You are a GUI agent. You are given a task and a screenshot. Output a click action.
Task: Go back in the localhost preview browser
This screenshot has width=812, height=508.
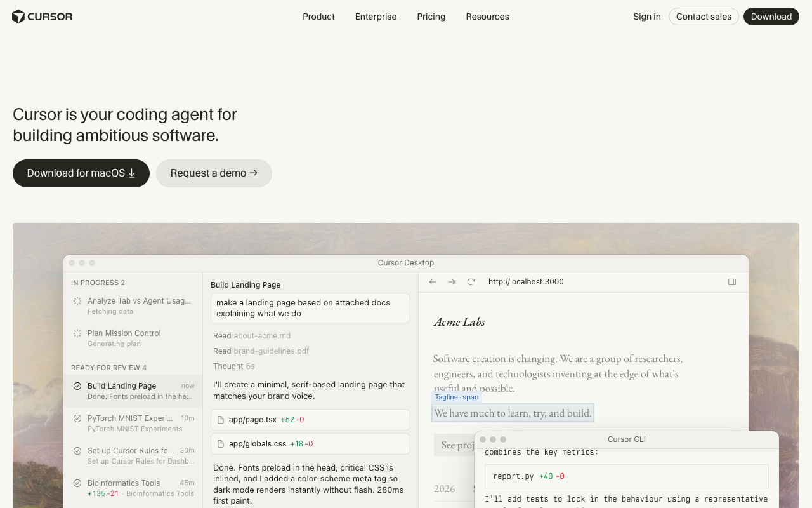coord(433,282)
